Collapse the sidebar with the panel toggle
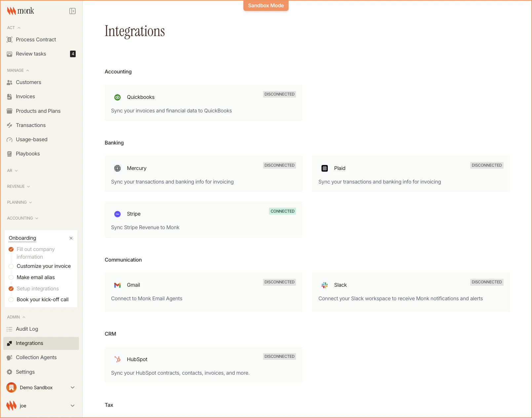The height and width of the screenshot is (418, 532). (72, 11)
